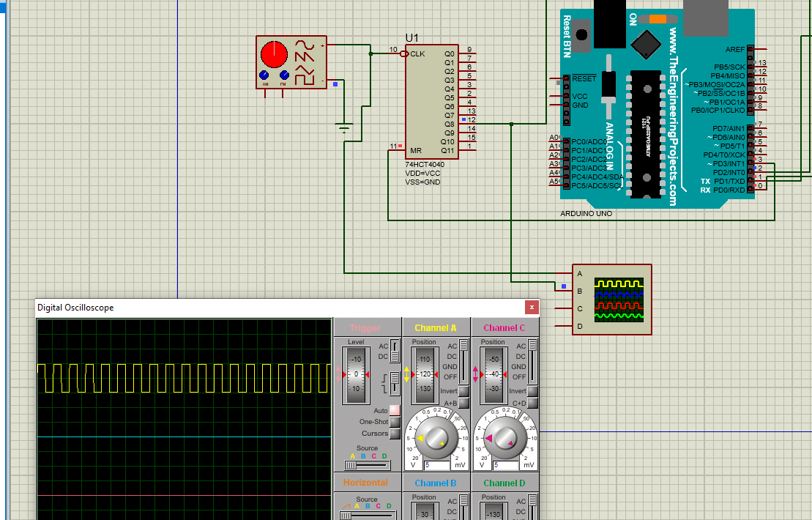
Task: Click the red frequency knob on the signal generator
Action: 274,54
